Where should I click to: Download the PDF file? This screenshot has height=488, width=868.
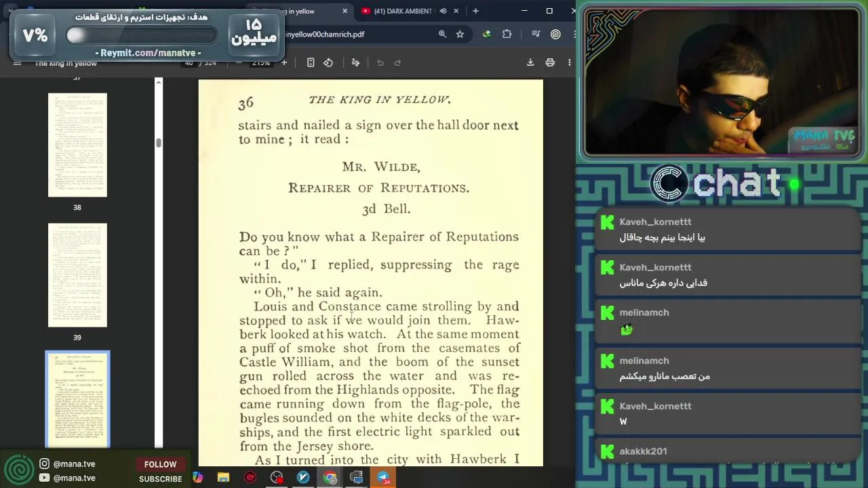coord(530,62)
